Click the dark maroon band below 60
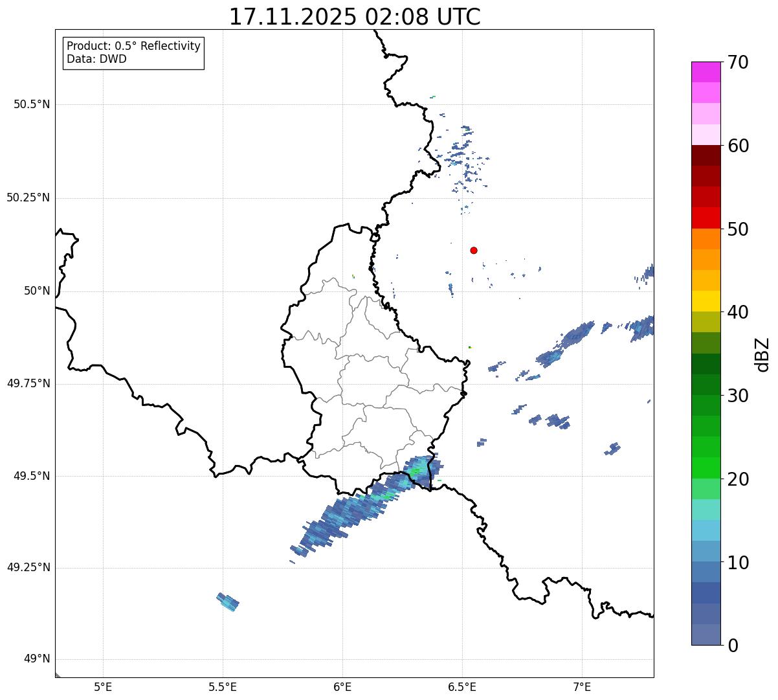The image size is (778, 700). click(706, 155)
